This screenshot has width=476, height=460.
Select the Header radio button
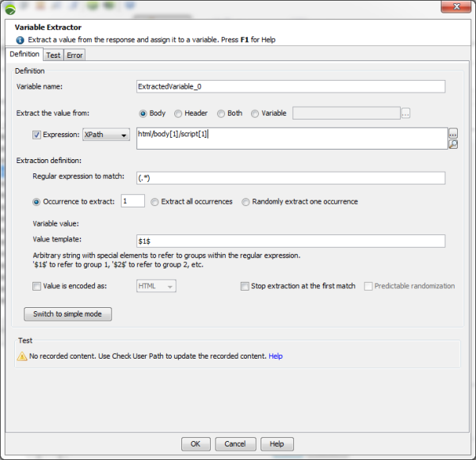coord(178,113)
